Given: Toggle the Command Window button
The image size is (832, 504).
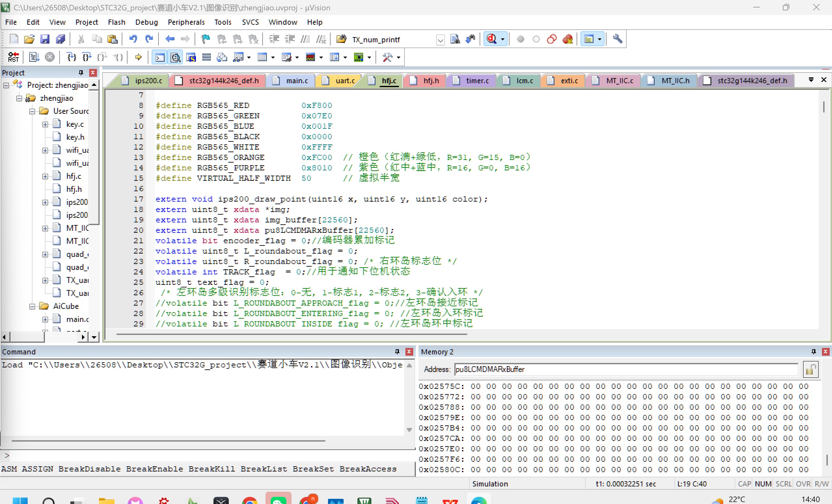Looking at the screenshot, I should (x=159, y=57).
